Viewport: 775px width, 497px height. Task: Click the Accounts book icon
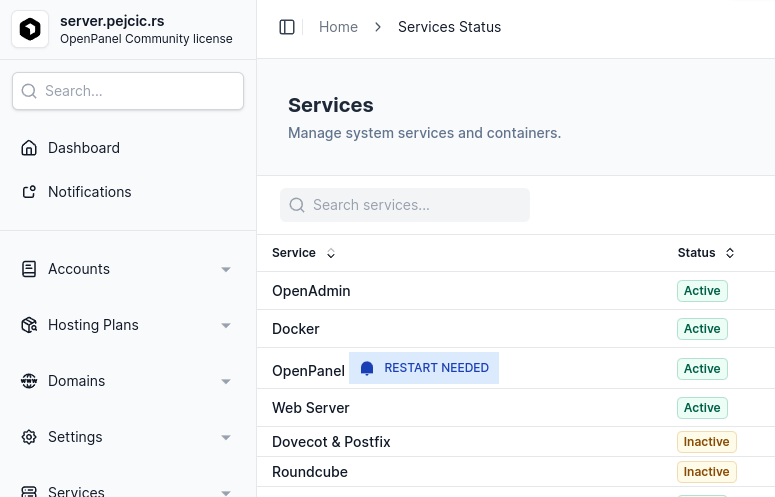coord(29,269)
